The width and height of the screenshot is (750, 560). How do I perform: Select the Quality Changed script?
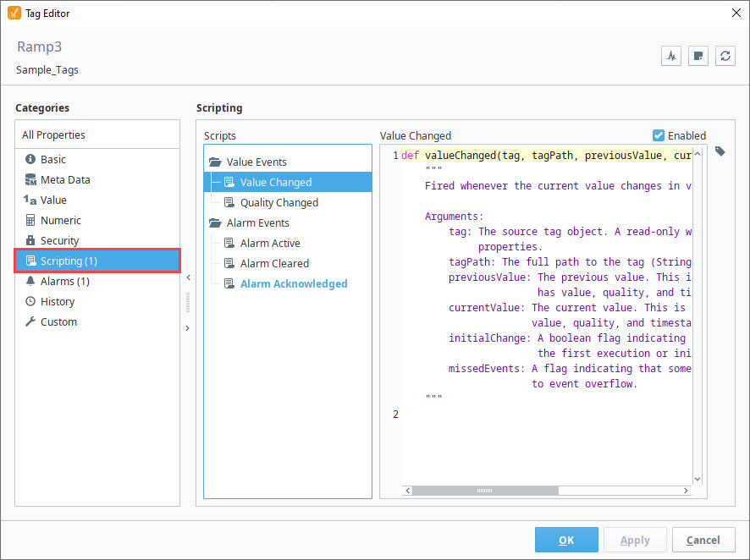[x=278, y=202]
